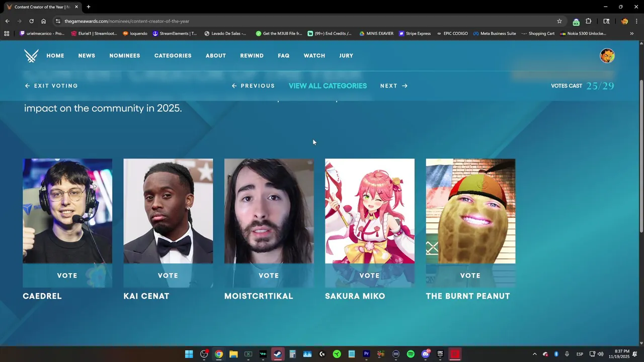The height and width of the screenshot is (362, 644).
Task: Open the user profile avatar in site header
Action: 607,56
